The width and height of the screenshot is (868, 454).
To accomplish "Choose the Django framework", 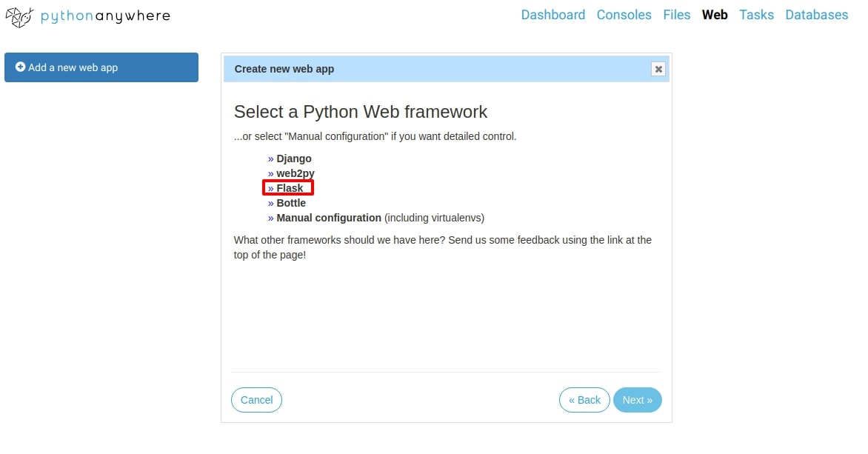I will click(293, 159).
